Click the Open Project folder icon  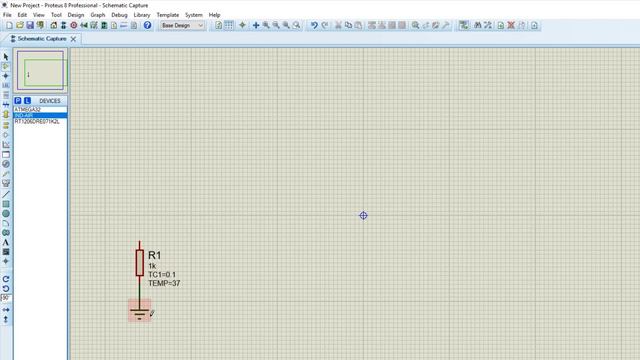click(x=20, y=25)
